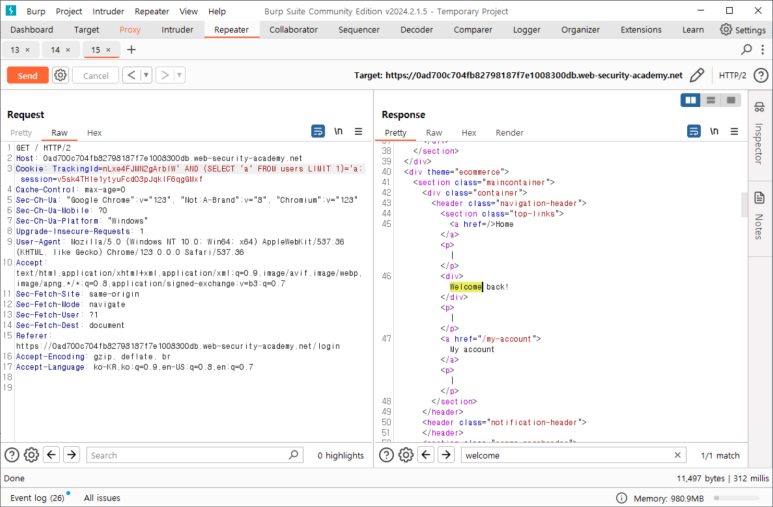The image size is (773, 507).
Task: Open the Notes side panel
Action: click(x=759, y=216)
